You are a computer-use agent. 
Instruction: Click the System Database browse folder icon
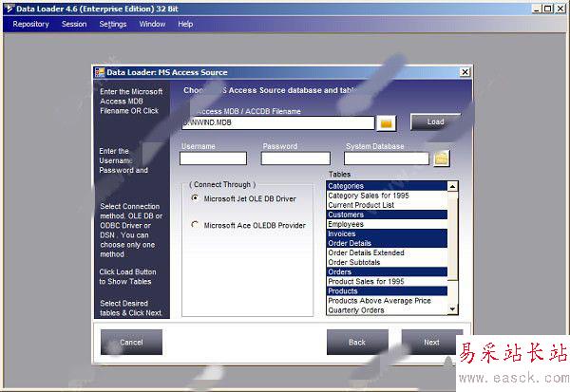(x=442, y=159)
